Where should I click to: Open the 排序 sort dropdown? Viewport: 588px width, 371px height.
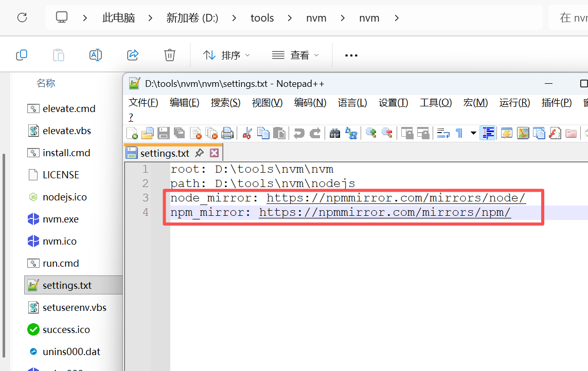226,55
